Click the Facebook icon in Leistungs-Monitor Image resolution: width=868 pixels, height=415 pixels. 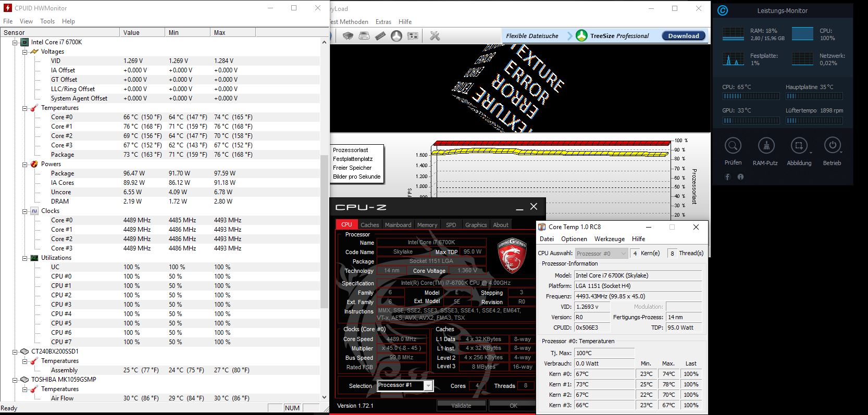coord(728,177)
